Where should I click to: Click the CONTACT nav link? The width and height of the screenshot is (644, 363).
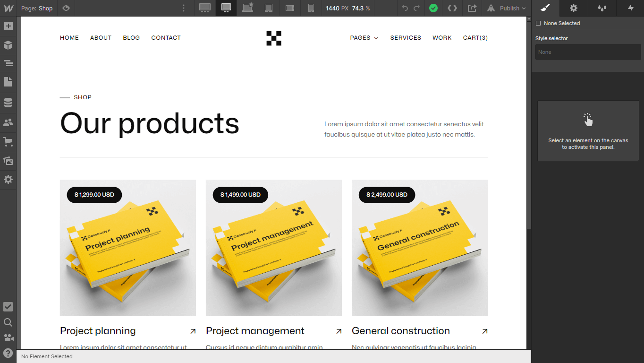(166, 38)
